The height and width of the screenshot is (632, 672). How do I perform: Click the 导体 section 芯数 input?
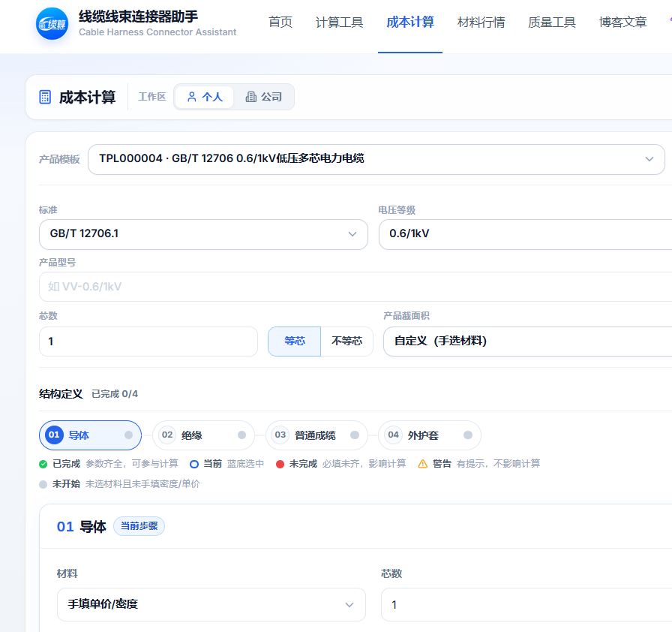[x=526, y=604]
